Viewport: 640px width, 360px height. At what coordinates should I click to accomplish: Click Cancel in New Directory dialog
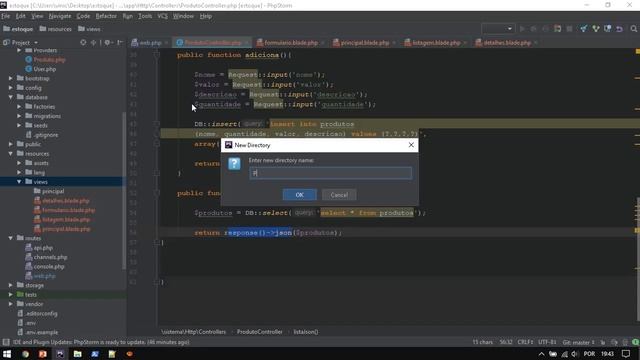tap(339, 195)
